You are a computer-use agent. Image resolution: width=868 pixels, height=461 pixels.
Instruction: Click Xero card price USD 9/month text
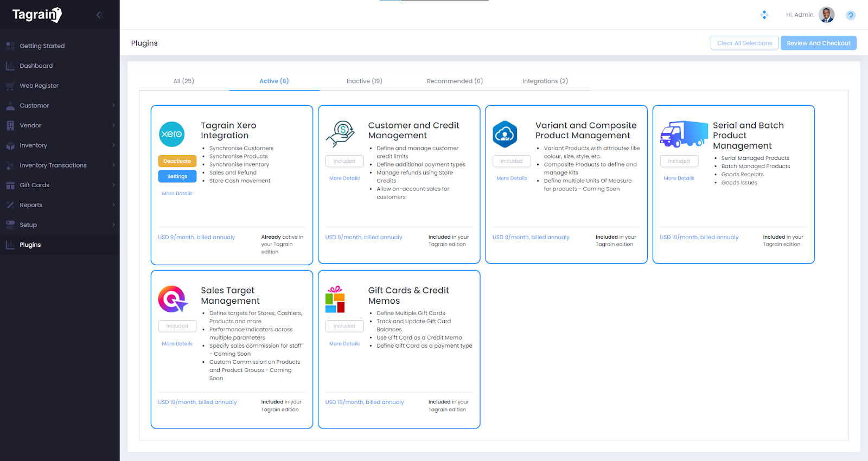pyautogui.click(x=196, y=238)
